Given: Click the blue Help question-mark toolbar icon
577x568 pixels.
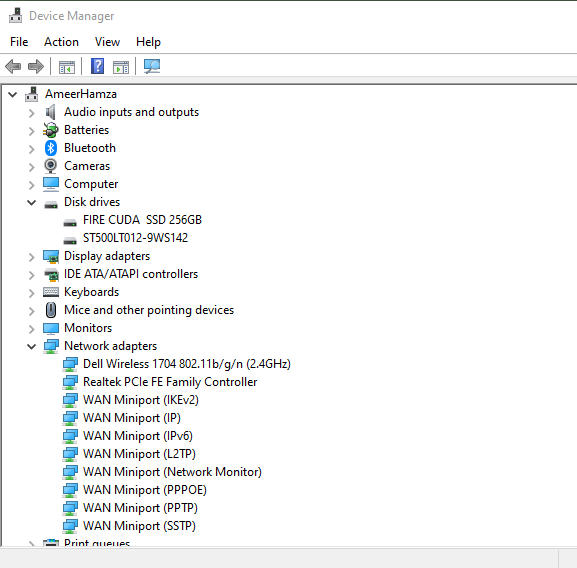Looking at the screenshot, I should pyautogui.click(x=98, y=66).
